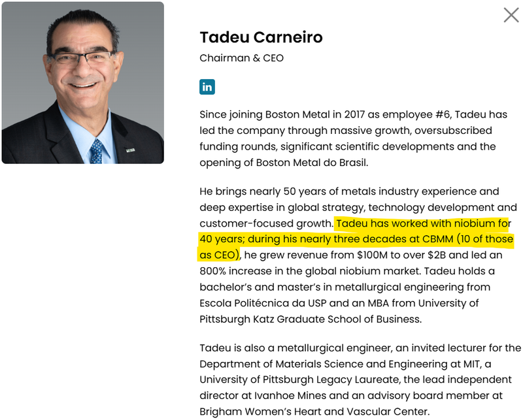Click the "Tadeu Carneiro" name heading
This screenshot has height=420, width=523.
[261, 37]
